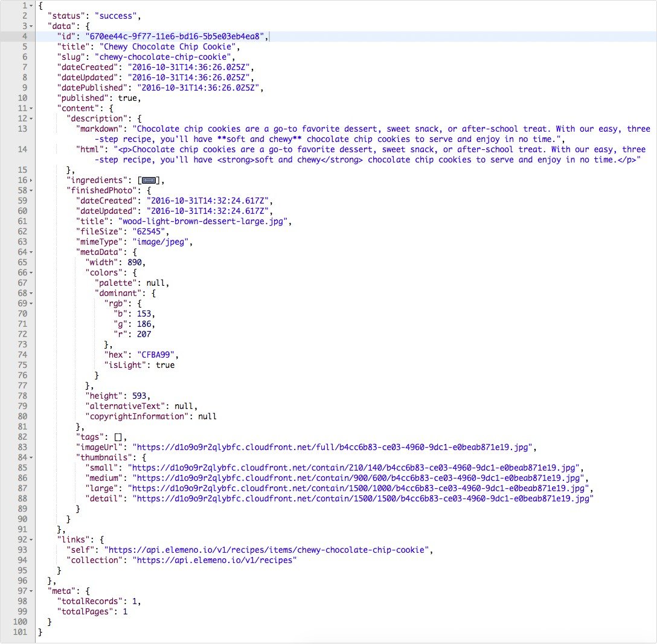Screen dimensions: 657x644
Task: Fold the "description" object at line 12
Action: click(x=31, y=118)
